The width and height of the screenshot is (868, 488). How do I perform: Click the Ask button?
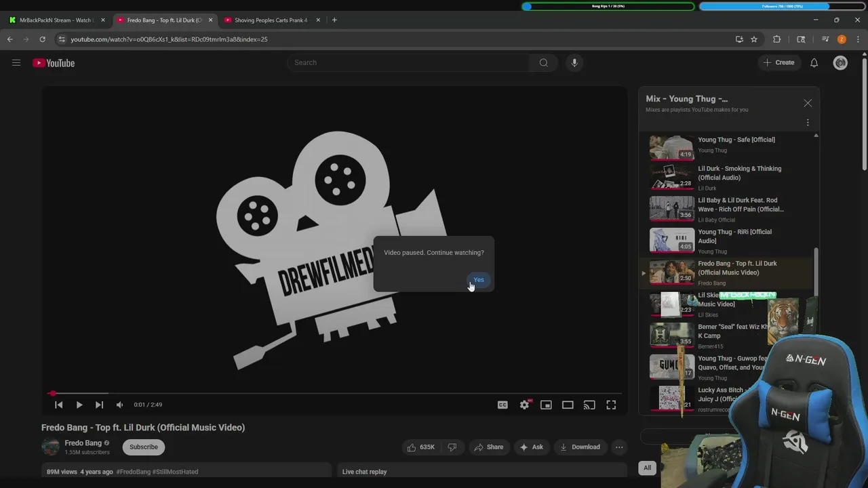[x=531, y=447]
